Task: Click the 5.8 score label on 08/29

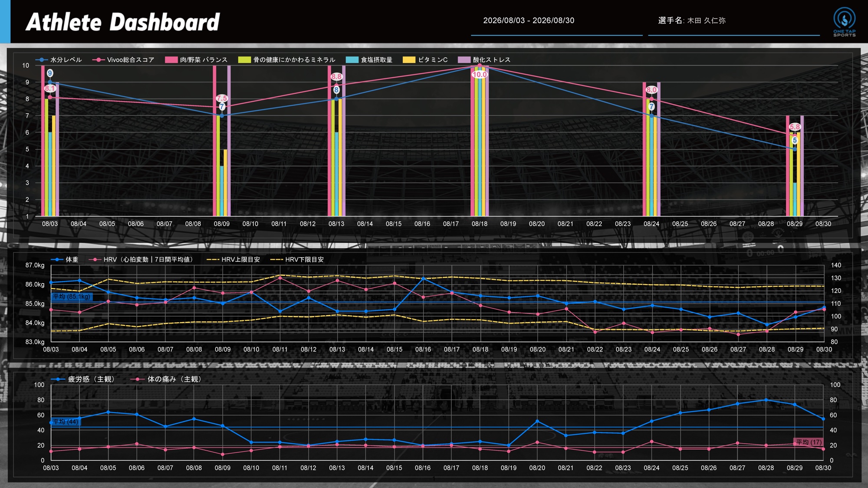Action: [x=795, y=127]
